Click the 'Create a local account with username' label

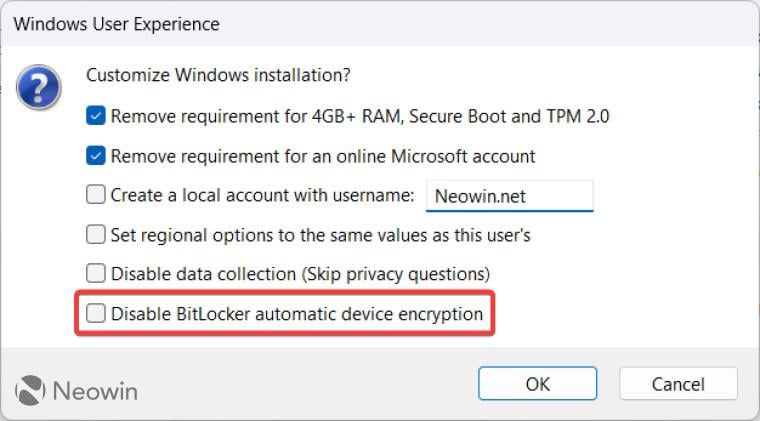click(x=263, y=195)
